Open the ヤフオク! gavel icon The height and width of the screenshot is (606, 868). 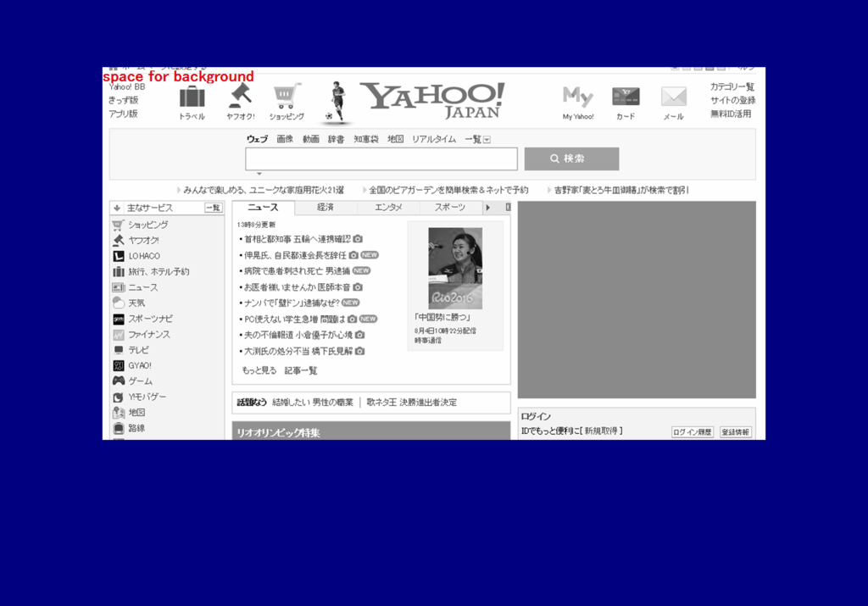(x=240, y=96)
